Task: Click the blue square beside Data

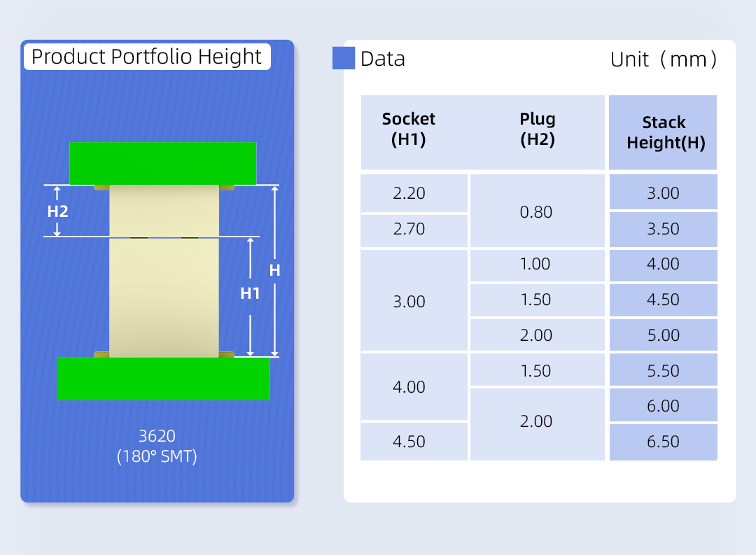Action: pyautogui.click(x=344, y=58)
